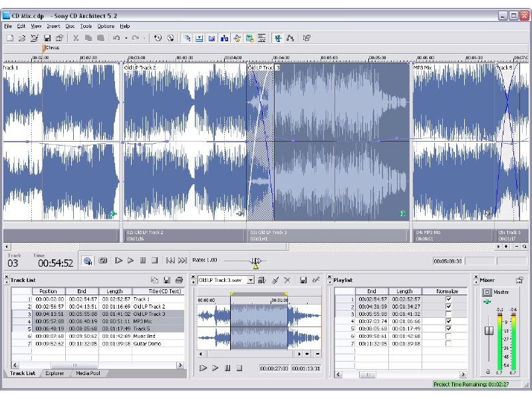Click the Cut scissors icon
This screenshot has height=399, width=532.
point(76,38)
